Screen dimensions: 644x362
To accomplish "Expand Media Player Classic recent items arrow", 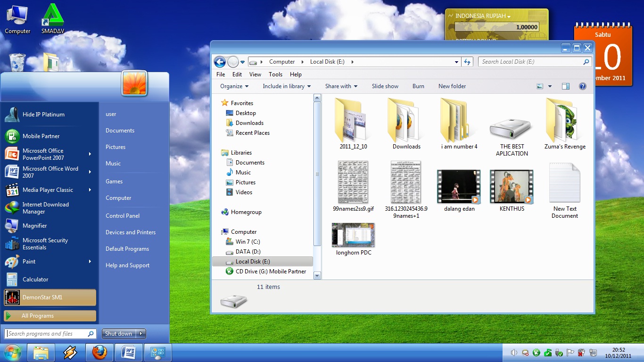I will 90,190.
